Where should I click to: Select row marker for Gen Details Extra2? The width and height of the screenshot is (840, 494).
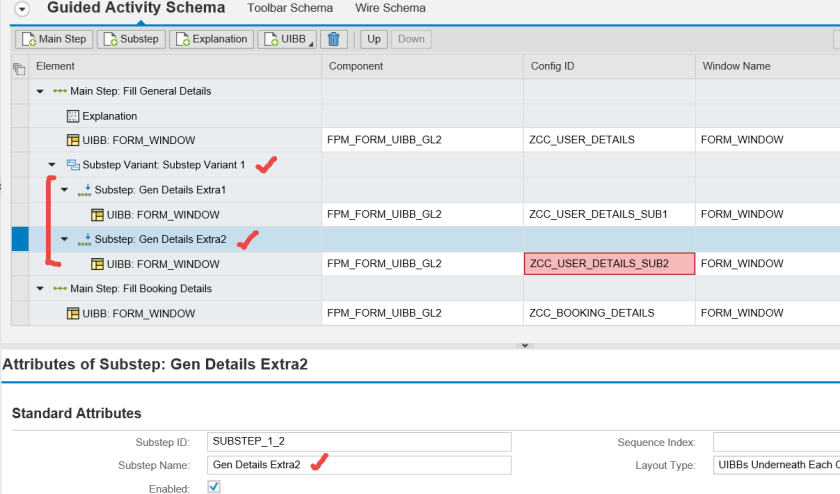coord(20,239)
